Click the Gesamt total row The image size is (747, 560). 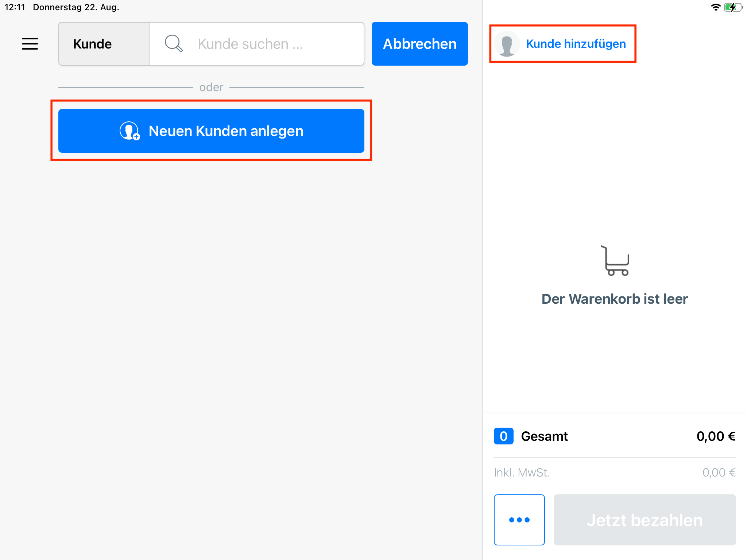pos(545,436)
